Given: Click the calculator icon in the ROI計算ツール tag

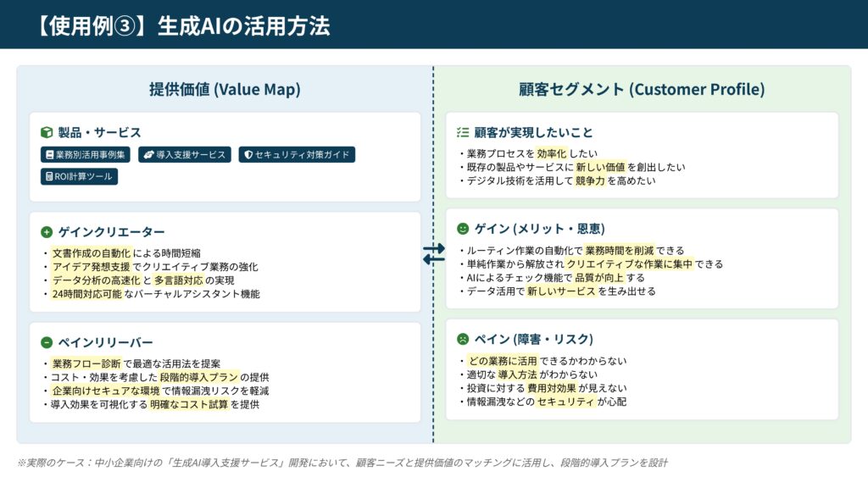Looking at the screenshot, I should pyautogui.click(x=49, y=177).
